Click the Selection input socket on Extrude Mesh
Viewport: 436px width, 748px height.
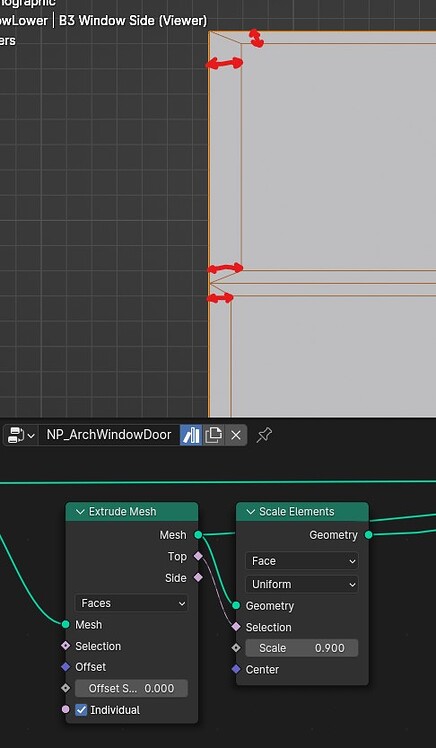(66, 646)
